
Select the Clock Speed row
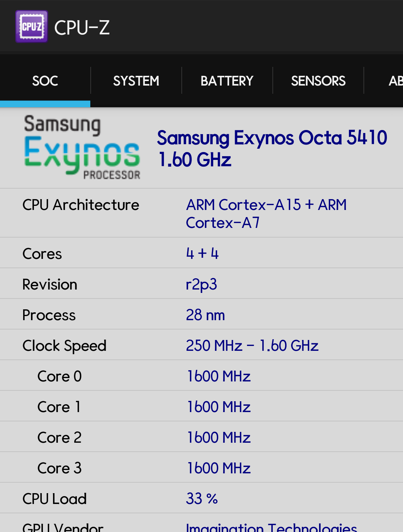coord(201,346)
